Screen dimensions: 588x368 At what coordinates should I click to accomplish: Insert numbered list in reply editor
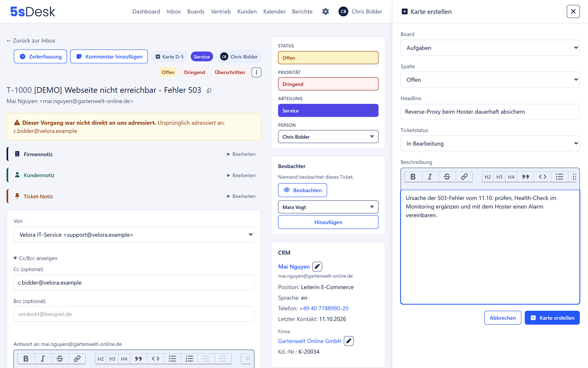pyautogui.click(x=189, y=359)
